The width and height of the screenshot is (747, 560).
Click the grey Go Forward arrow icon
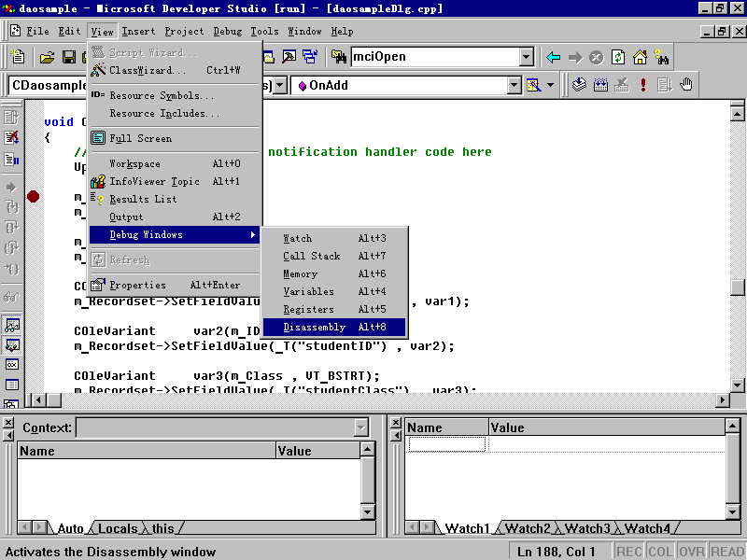click(575, 58)
